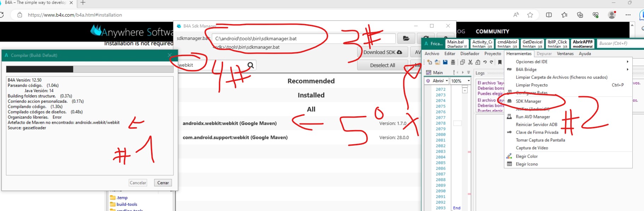Image resolution: width=644 pixels, height=211 pixels.
Task: Click the favorite star in Edge address bar
Action: click(530, 15)
